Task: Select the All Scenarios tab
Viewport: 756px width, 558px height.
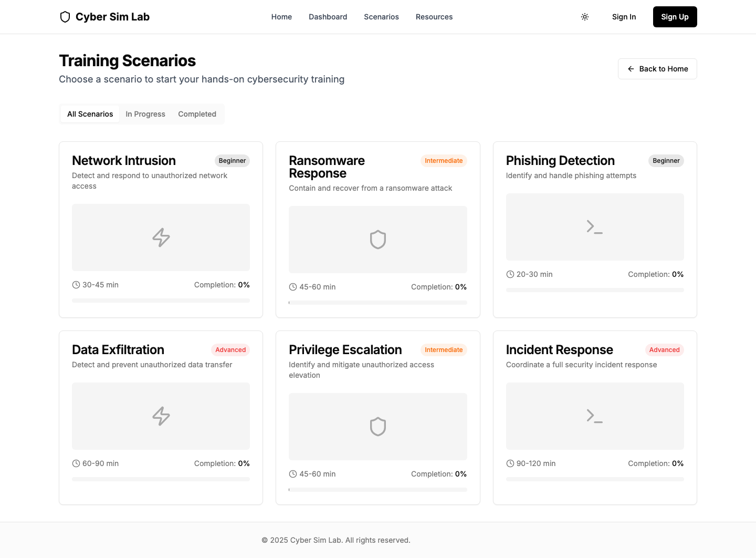Action: [x=90, y=114]
